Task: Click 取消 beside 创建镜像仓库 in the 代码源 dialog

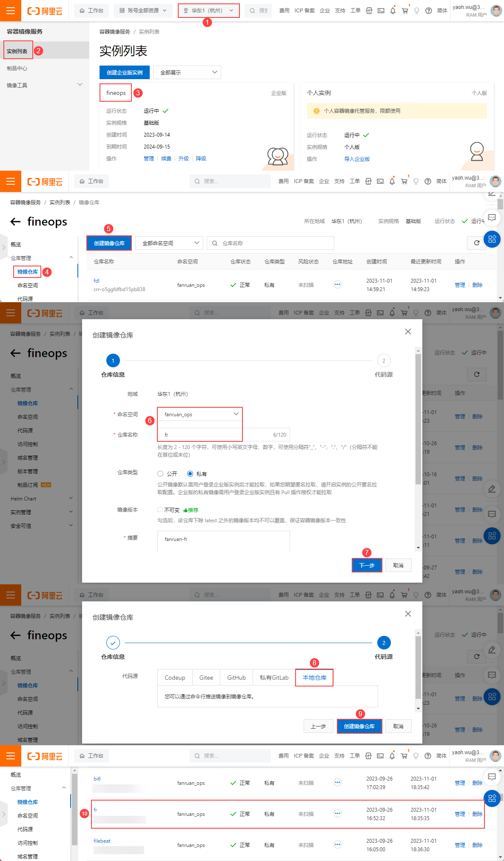Action: pyautogui.click(x=399, y=726)
